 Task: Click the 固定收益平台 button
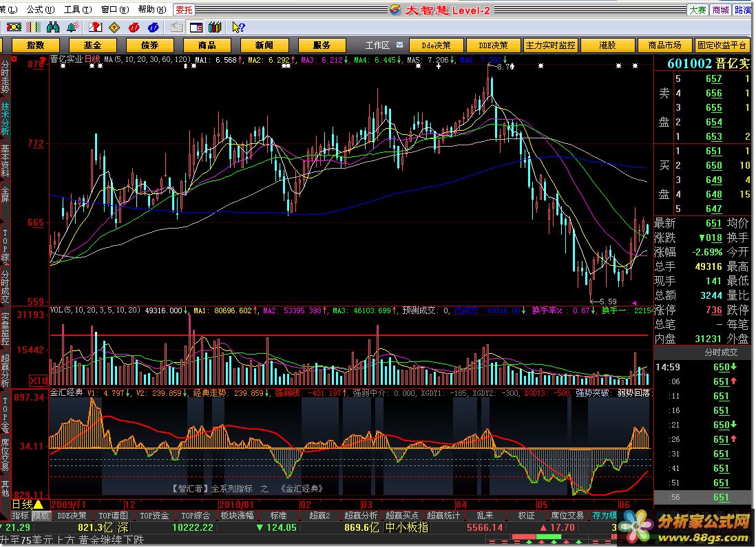tap(722, 45)
